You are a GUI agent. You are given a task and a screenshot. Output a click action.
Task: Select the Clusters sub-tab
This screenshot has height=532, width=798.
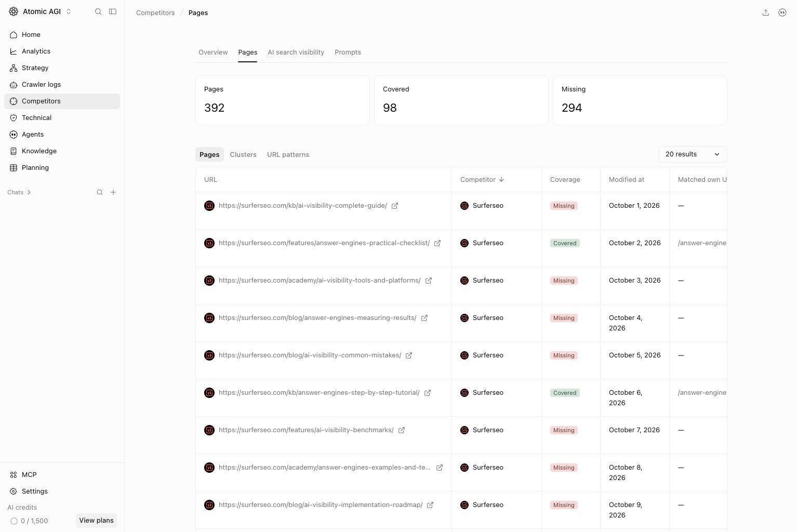(x=243, y=155)
